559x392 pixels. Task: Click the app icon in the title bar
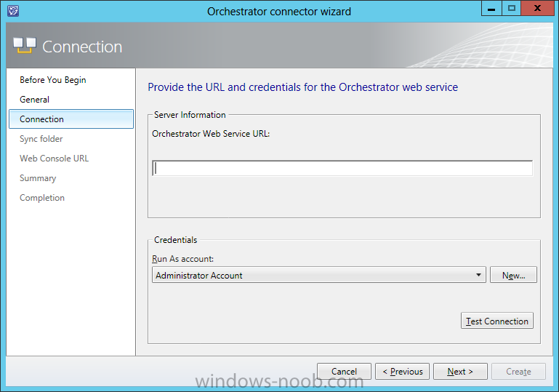13,11
